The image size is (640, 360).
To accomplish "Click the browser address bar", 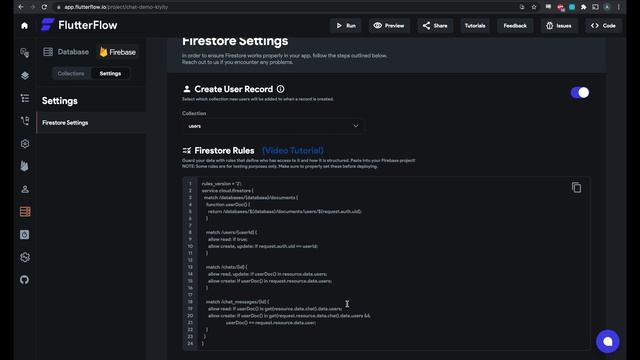I will click(x=286, y=7).
